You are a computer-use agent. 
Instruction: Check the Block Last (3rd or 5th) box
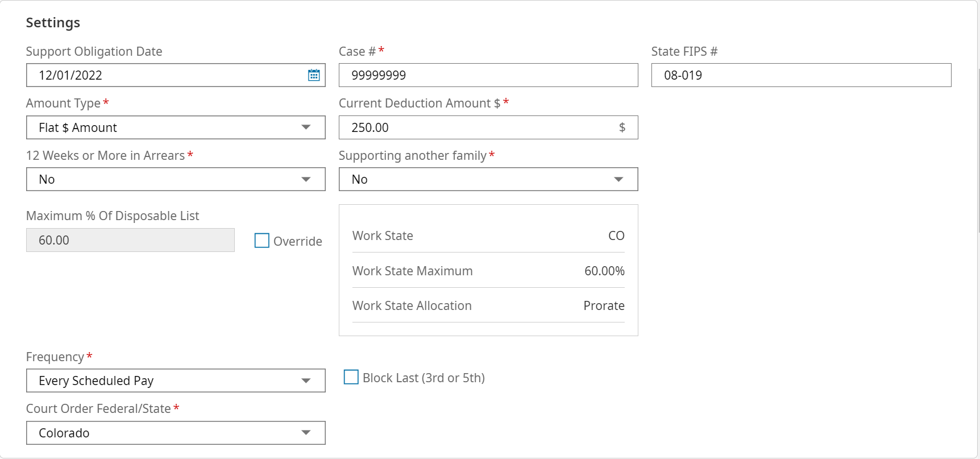(x=351, y=377)
